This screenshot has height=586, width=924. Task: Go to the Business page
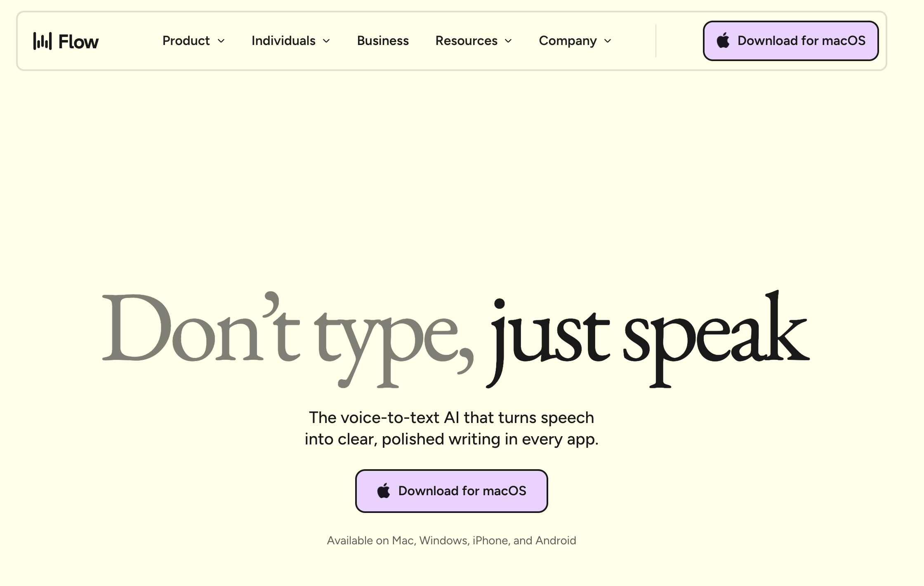coord(383,40)
